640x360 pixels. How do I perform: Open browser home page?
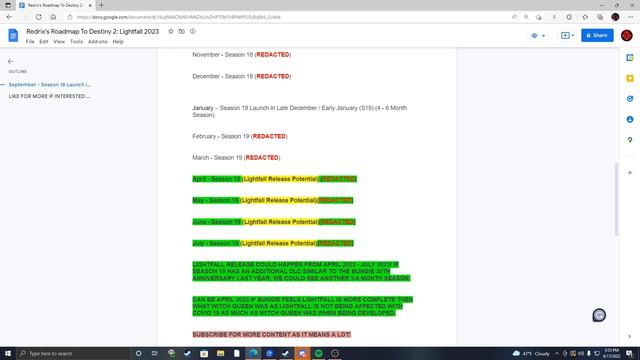click(x=53, y=17)
